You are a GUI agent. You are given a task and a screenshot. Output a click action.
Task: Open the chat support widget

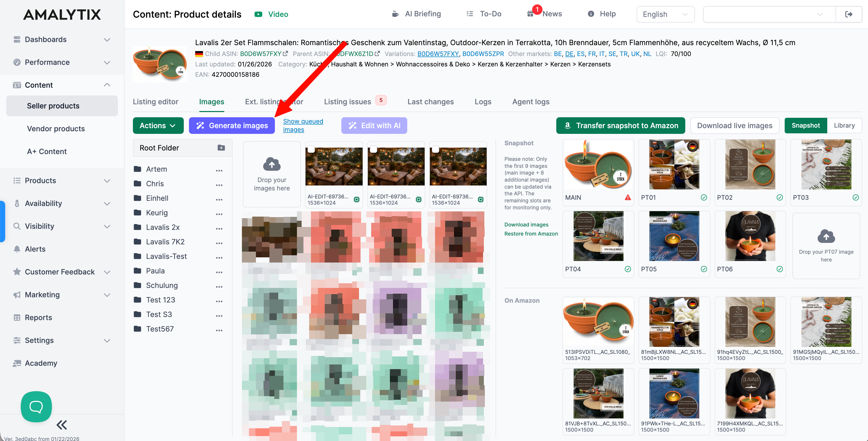(x=36, y=406)
